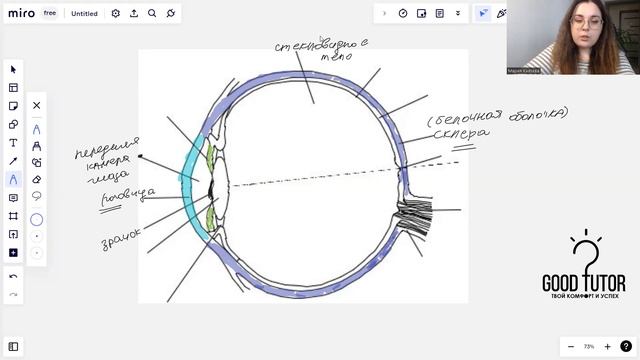Viewport: 640px width, 360px height.
Task: Zoom in with the plus button
Action: click(607, 347)
